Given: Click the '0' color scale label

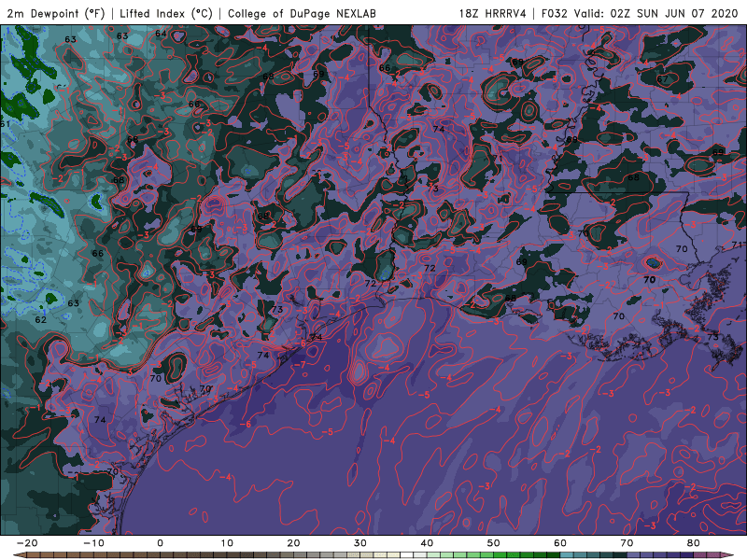Looking at the screenshot, I should point(160,543).
